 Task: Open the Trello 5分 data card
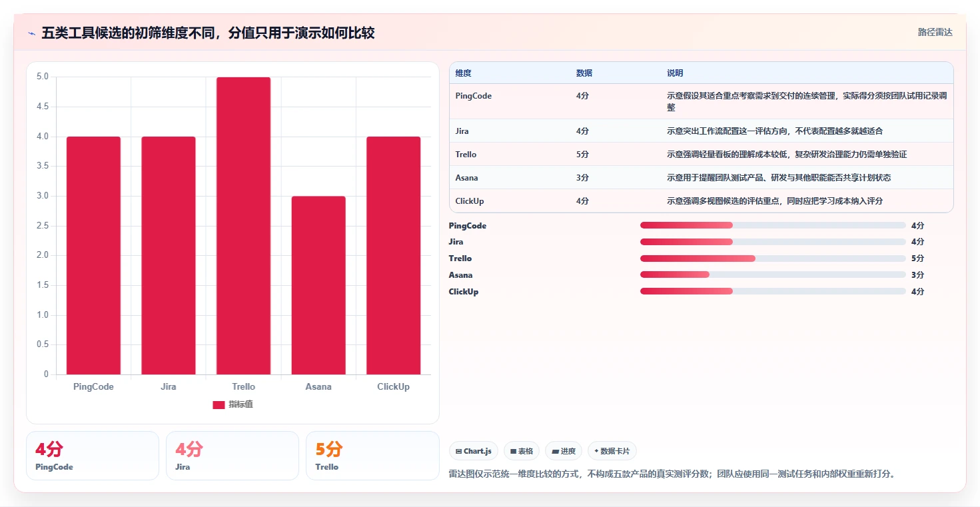click(372, 456)
